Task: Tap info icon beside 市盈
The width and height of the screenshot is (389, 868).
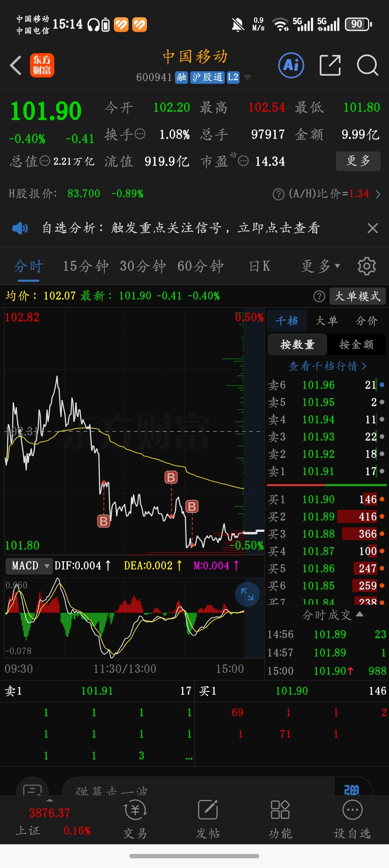Action: tap(243, 161)
